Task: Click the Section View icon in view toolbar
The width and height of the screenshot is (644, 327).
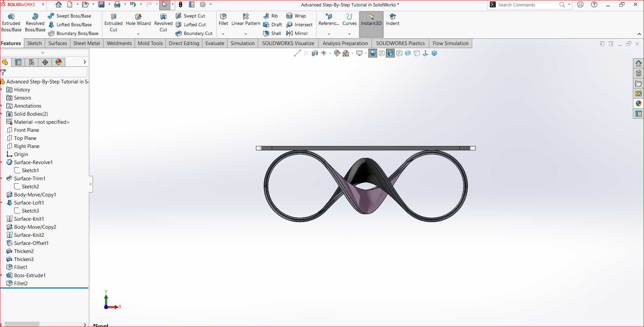Action: pos(315,53)
